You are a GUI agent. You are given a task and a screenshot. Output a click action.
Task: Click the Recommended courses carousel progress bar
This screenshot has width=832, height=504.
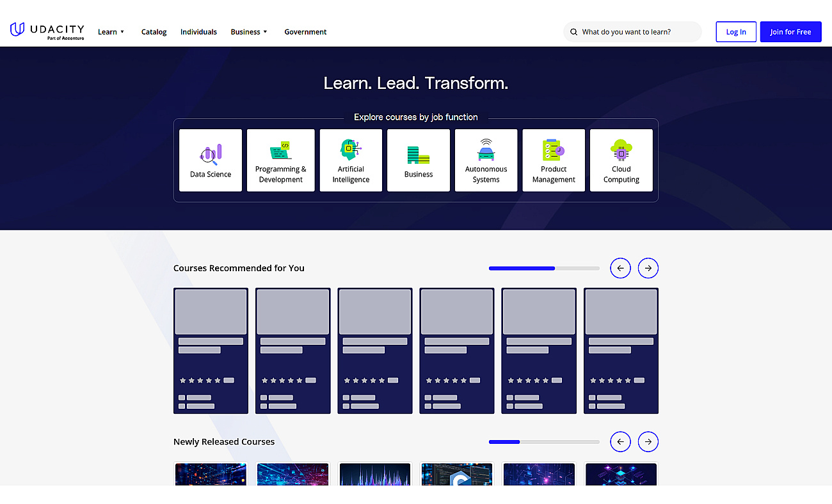[544, 268]
